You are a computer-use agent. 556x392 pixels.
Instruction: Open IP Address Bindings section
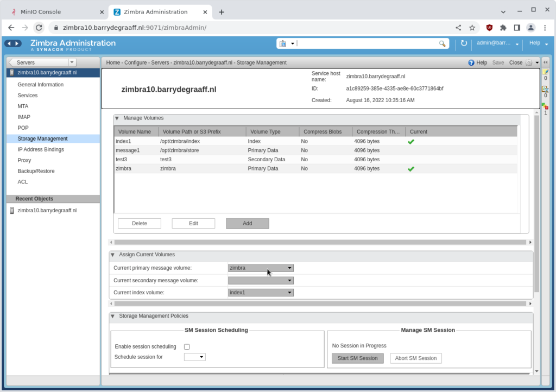pyautogui.click(x=41, y=149)
